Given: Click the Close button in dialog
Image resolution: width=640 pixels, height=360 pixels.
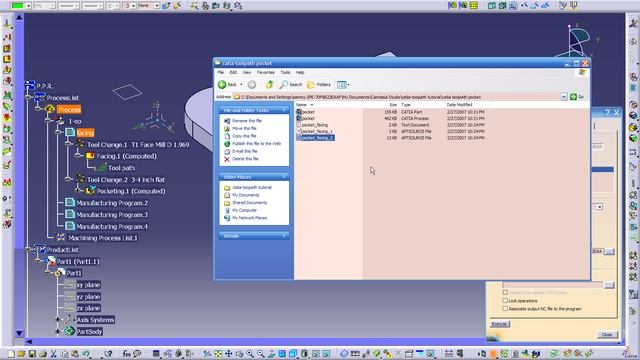Looking at the screenshot, I should 607,334.
